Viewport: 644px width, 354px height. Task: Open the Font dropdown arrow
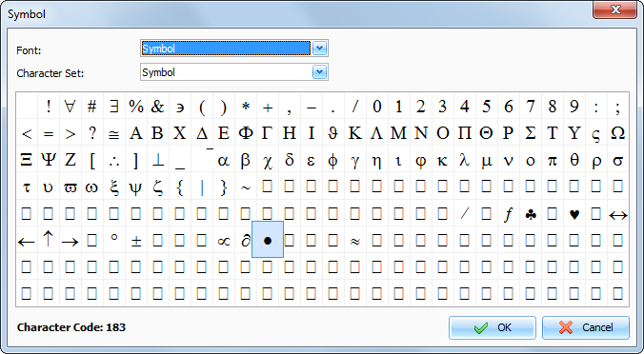tap(319, 49)
